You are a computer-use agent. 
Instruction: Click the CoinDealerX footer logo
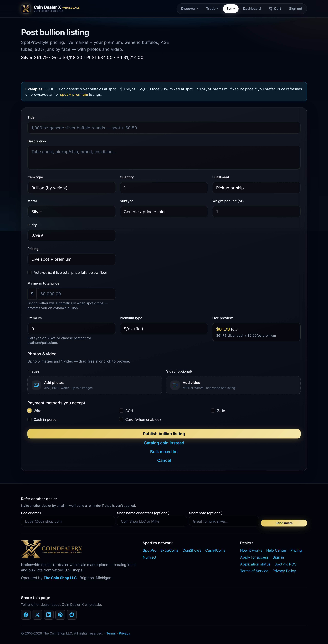(51, 549)
